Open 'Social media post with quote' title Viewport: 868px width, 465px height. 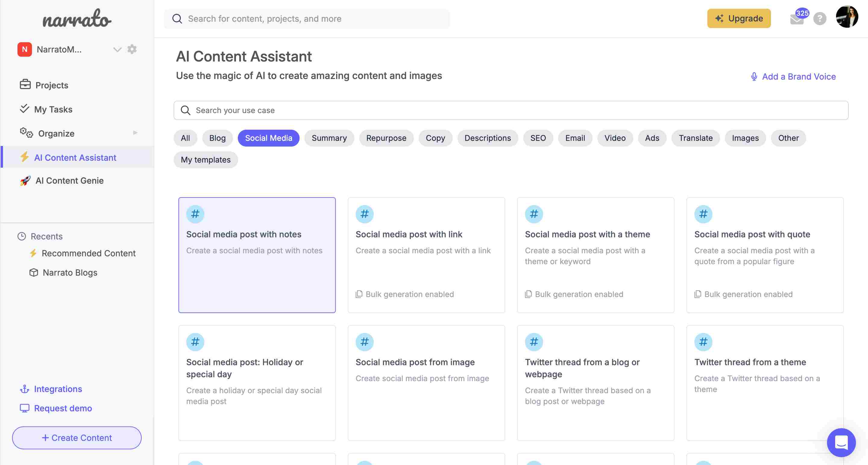coord(752,234)
